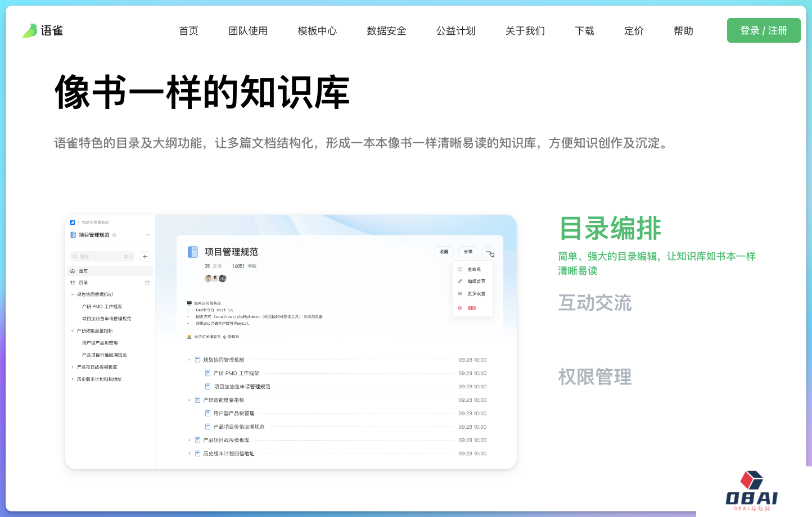
Task: Collapse 产研效能度量指标 in the main document list
Action: (190, 400)
